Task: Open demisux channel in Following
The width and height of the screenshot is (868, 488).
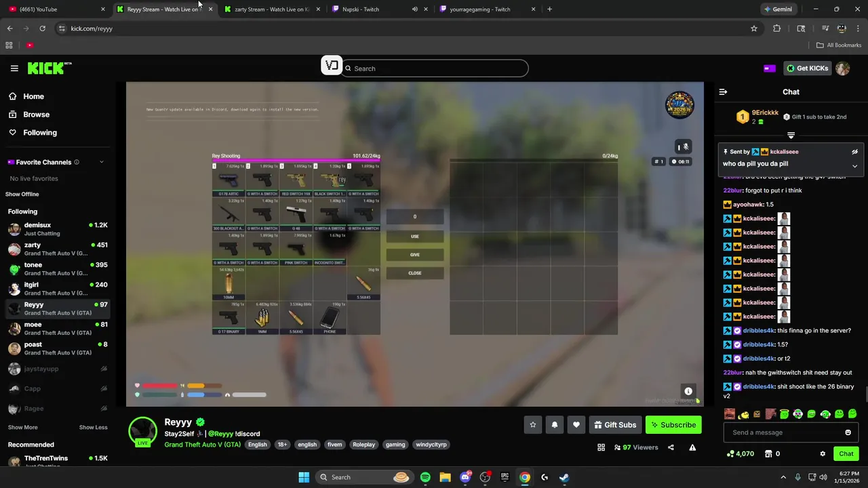Action: 58,229
